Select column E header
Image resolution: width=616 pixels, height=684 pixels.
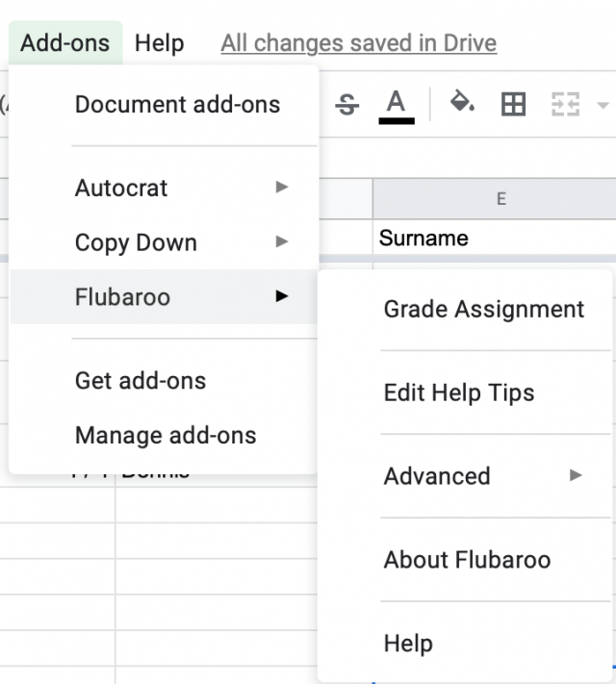(x=495, y=198)
